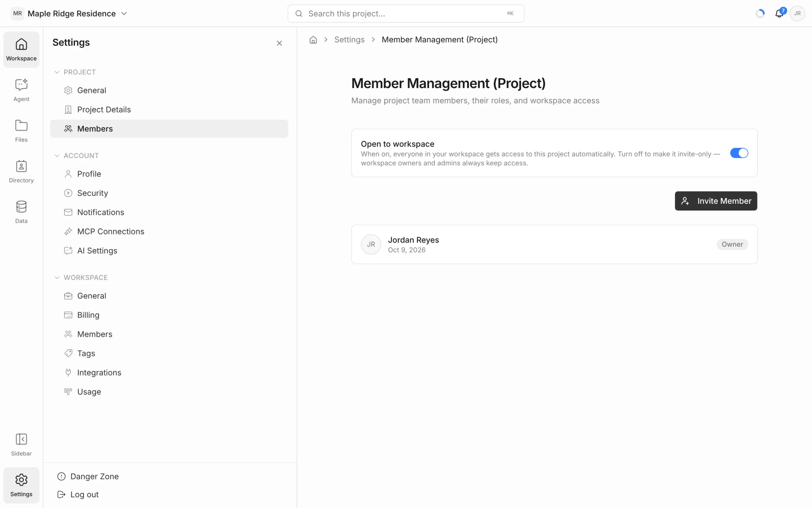Open Security settings
Viewport: 812px width, 508px height.
pos(169,193)
